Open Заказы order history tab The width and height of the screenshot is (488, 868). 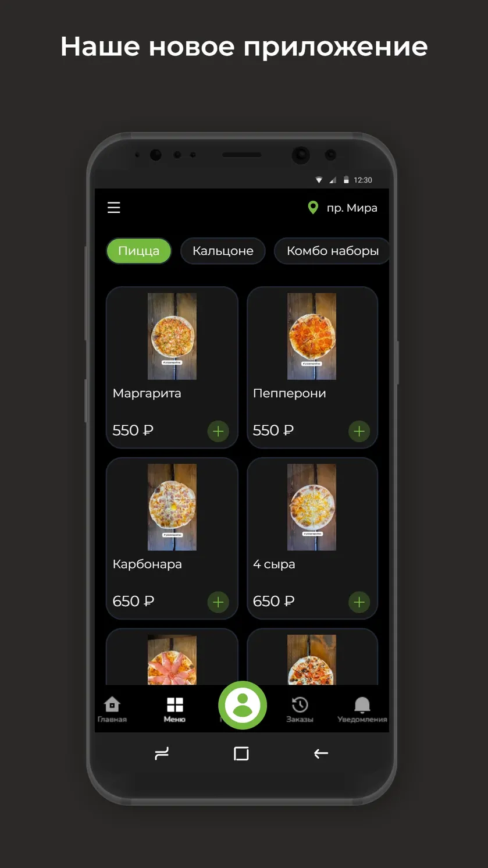300,710
